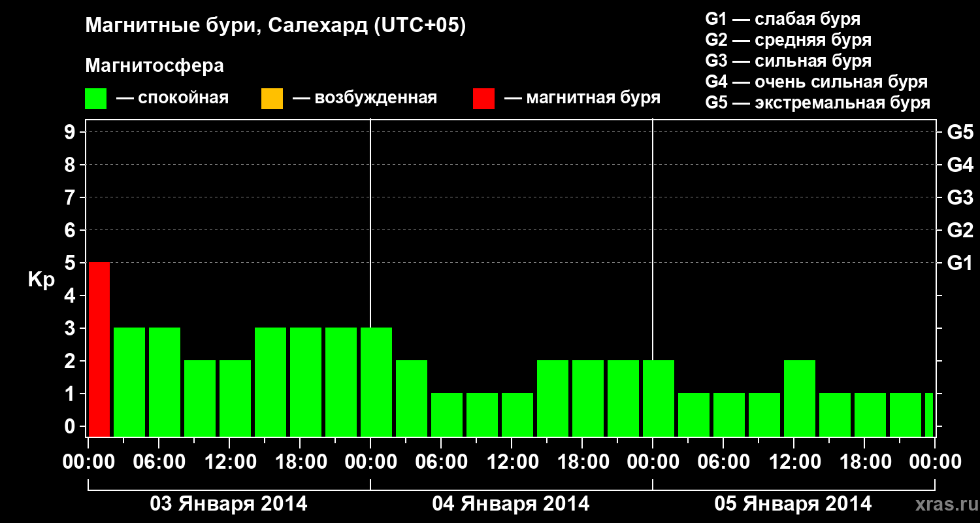Click the first 00:00 time label
Screen dimensions: 980x523
coord(88,462)
